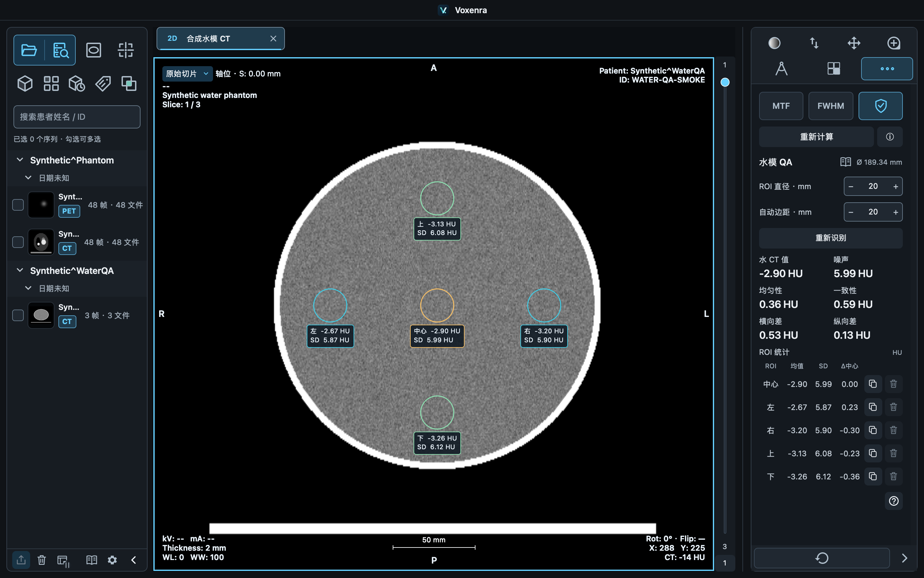
Task: Open the 3D cube view icon
Action: tap(25, 83)
